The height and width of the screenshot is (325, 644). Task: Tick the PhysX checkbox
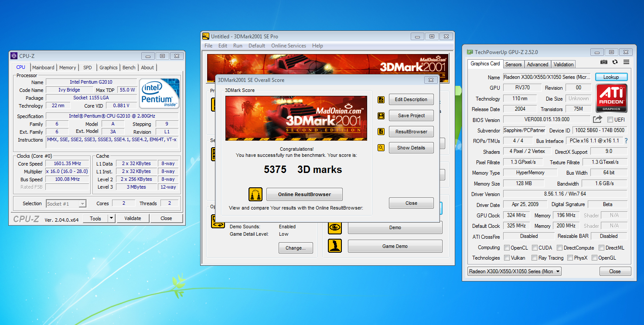pos(570,258)
